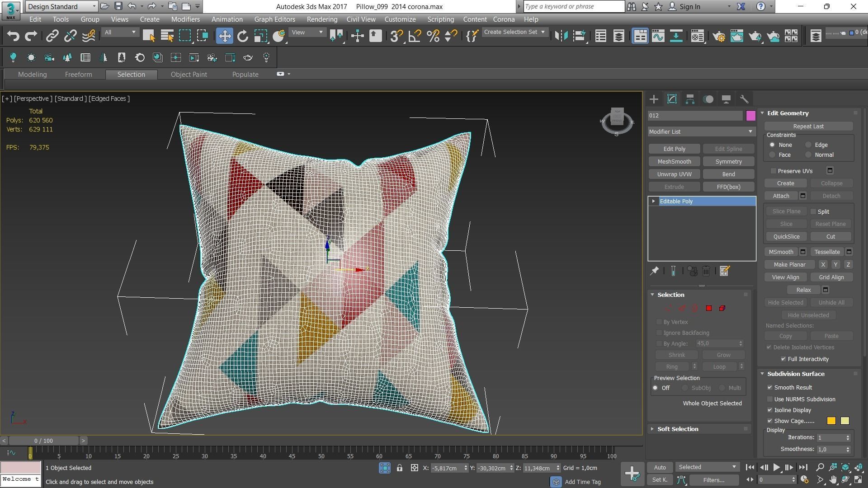Image resolution: width=868 pixels, height=488 pixels.
Task: Select the Face constraint radio button
Action: pos(772,155)
